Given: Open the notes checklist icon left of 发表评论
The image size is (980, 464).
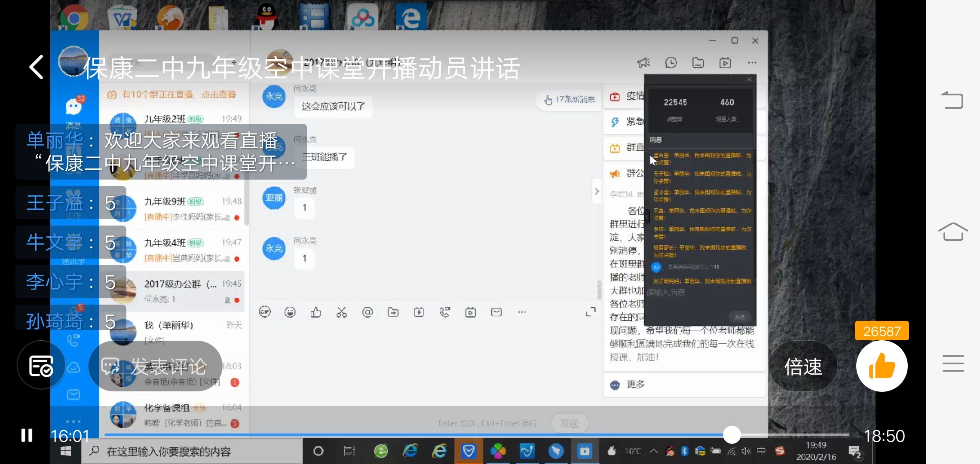Looking at the screenshot, I should (x=41, y=366).
